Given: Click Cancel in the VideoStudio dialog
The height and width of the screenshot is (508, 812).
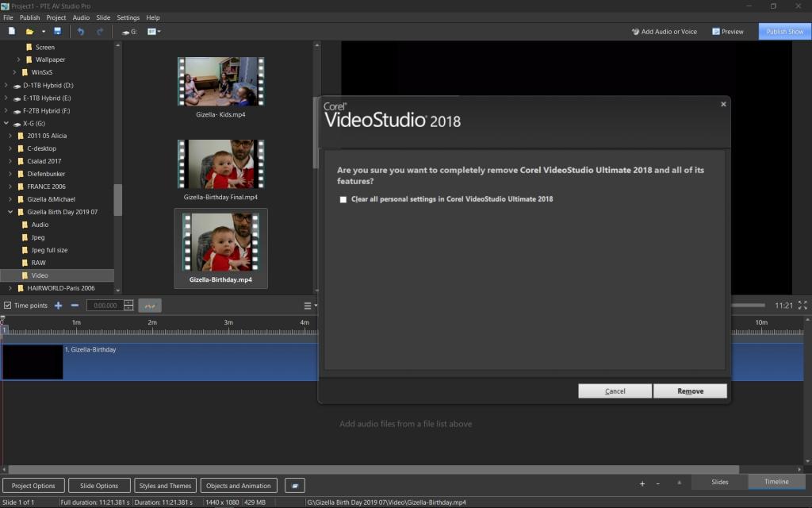Looking at the screenshot, I should [615, 391].
